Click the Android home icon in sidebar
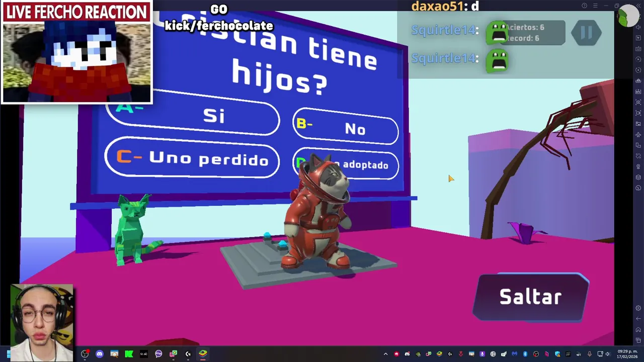Image resolution: width=644 pixels, height=362 pixels. click(x=638, y=330)
